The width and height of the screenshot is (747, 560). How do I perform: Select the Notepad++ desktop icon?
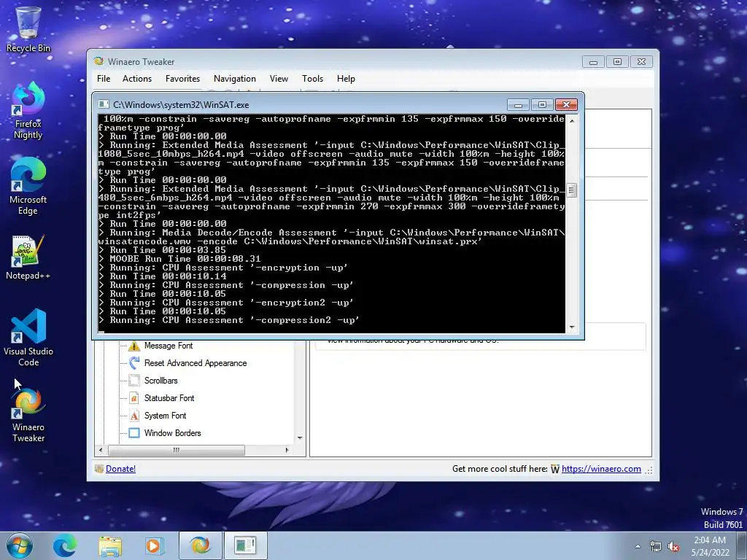tap(28, 257)
